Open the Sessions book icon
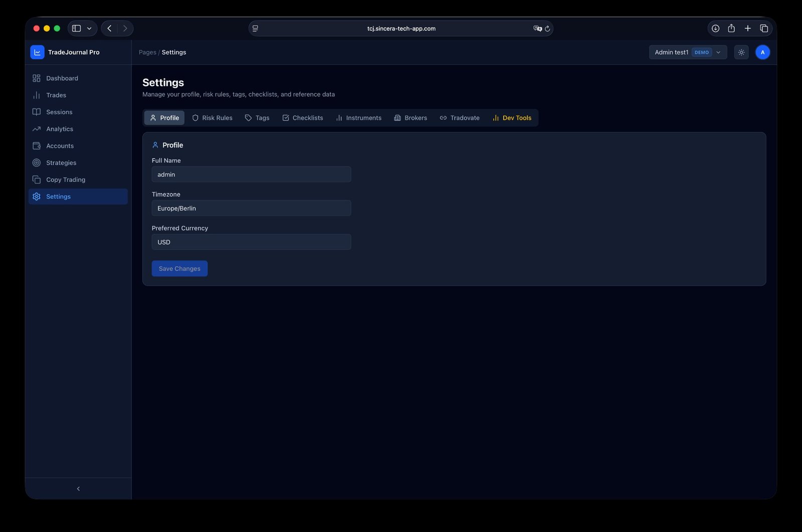Viewport: 802px width, 532px height. (37, 112)
